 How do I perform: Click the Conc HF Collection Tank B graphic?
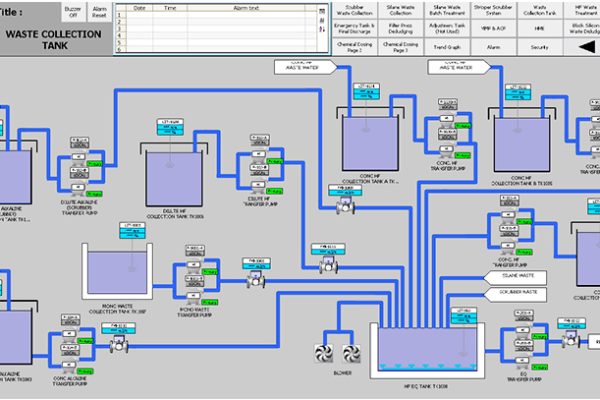[522, 144]
